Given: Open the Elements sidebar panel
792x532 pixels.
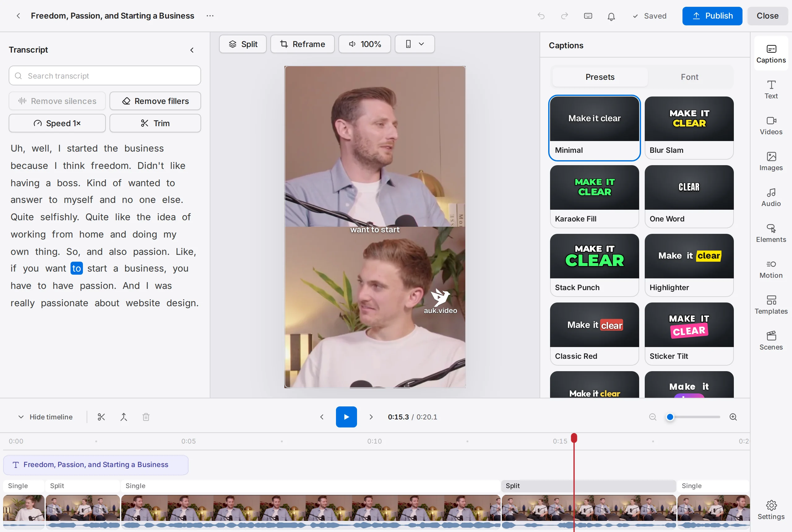Looking at the screenshot, I should (771, 233).
